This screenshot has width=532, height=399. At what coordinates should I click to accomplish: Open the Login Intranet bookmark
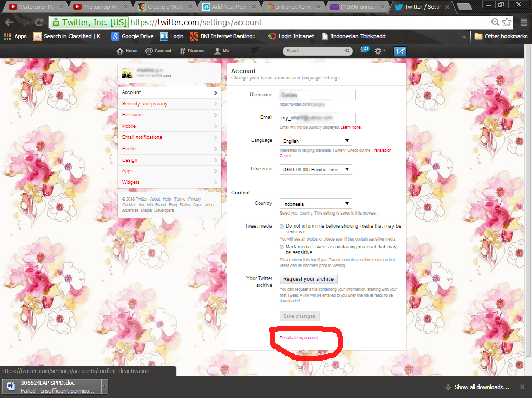coord(291,36)
